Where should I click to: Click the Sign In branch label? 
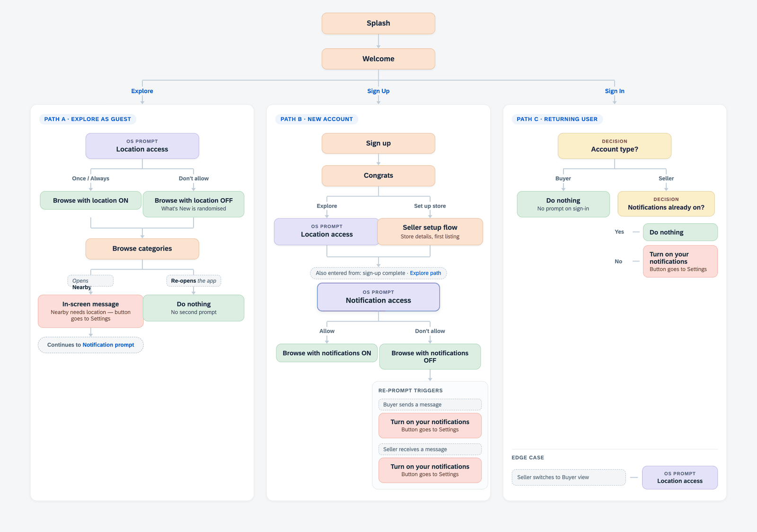615,91
